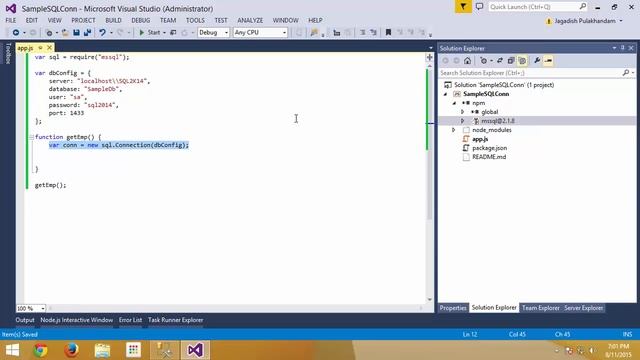This screenshot has height=360, width=640.
Task: Close the app.js editor tab
Action: [x=49, y=48]
